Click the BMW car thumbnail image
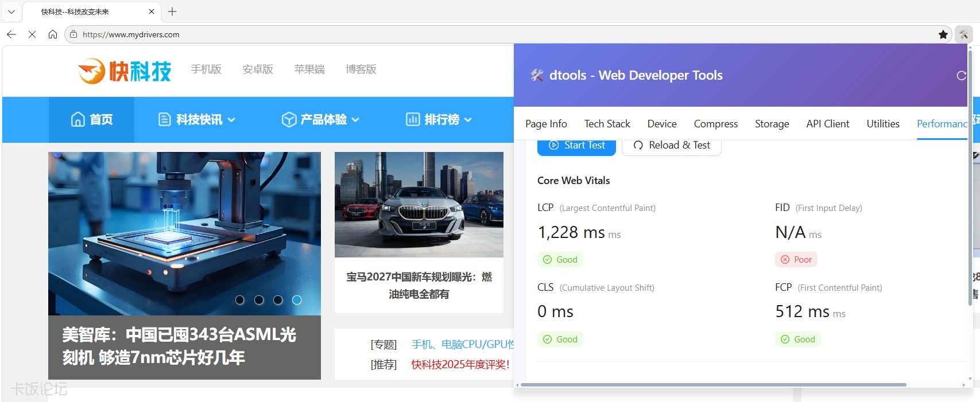980x402 pixels. pyautogui.click(x=419, y=205)
